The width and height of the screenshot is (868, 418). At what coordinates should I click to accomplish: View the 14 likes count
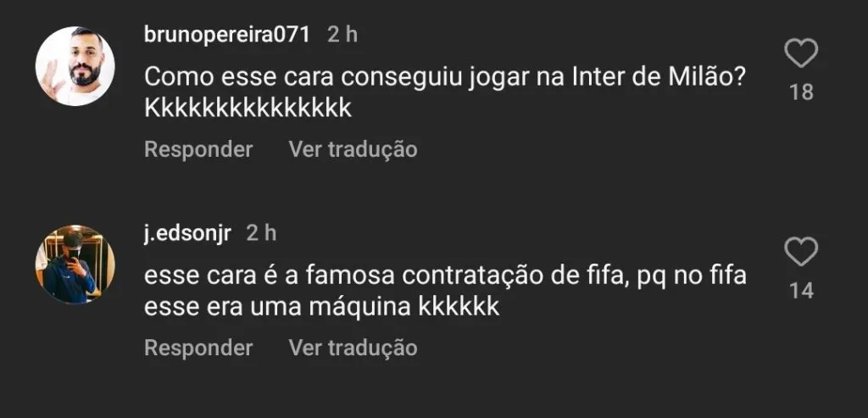801,291
